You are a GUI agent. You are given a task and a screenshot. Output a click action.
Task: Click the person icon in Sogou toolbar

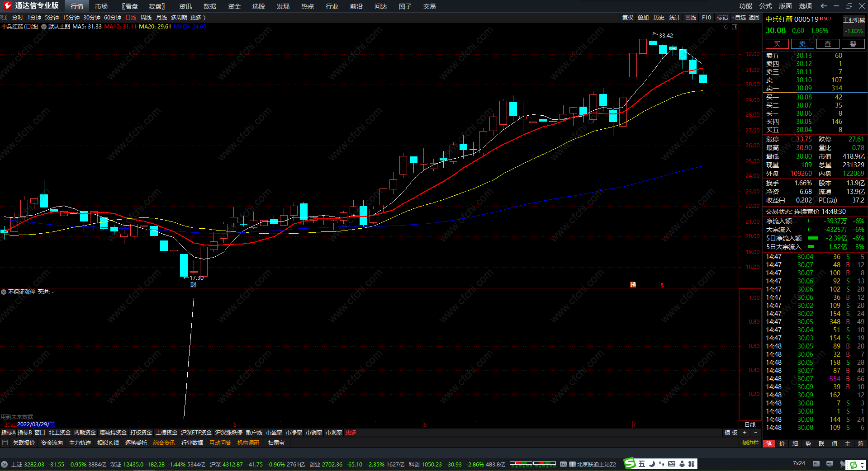[x=682, y=464]
